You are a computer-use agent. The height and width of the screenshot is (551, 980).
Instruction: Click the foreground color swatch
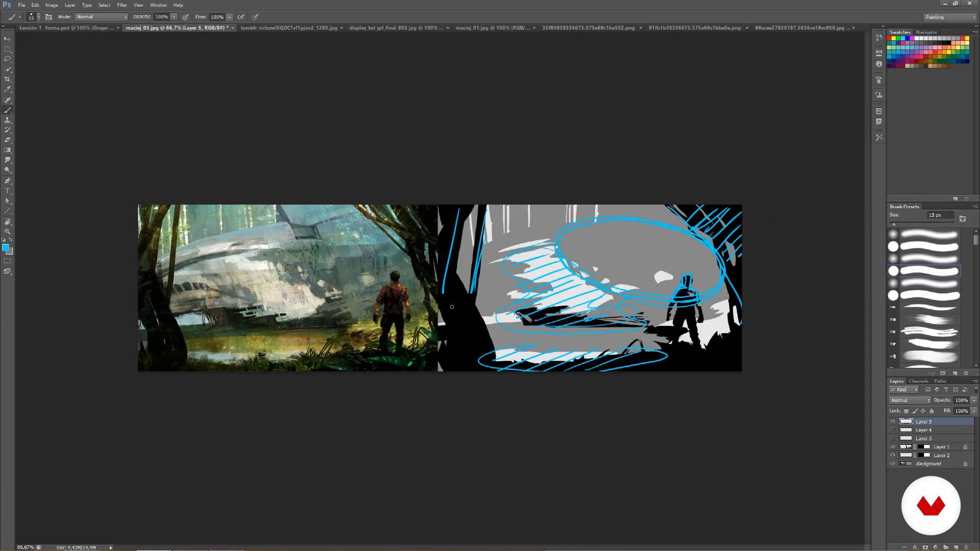(x=6, y=248)
